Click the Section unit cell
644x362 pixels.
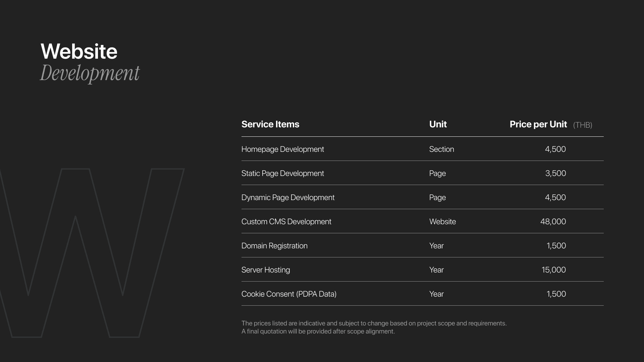441,149
